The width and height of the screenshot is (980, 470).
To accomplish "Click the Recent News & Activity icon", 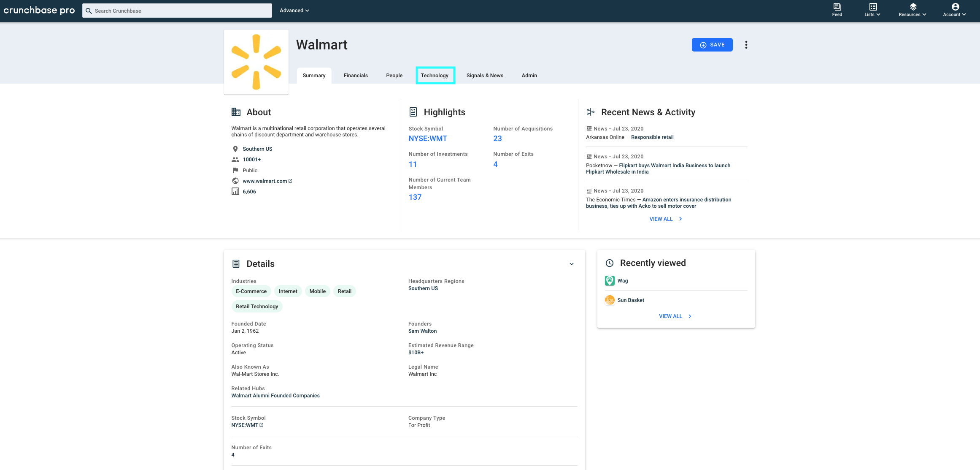I will pyautogui.click(x=591, y=112).
